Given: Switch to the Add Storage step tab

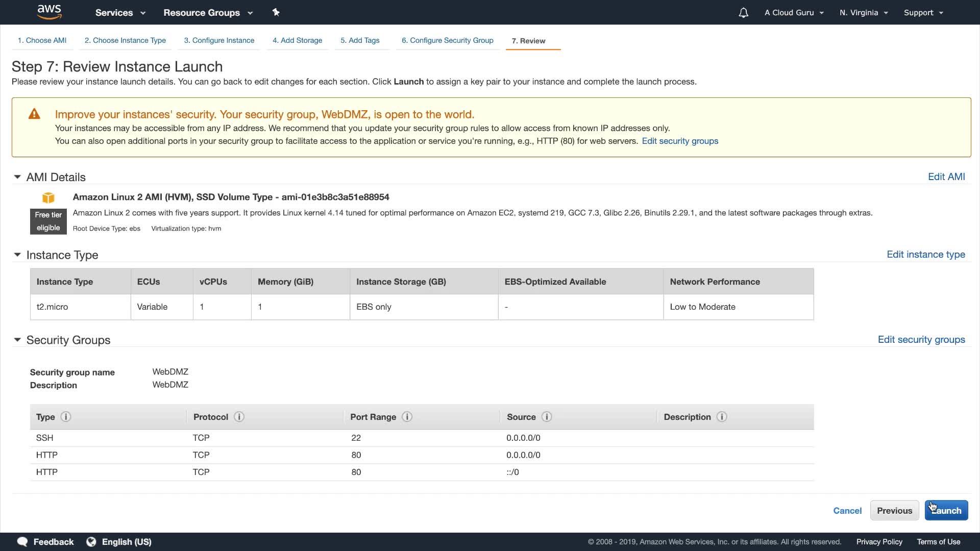Looking at the screenshot, I should pyautogui.click(x=297, y=40).
